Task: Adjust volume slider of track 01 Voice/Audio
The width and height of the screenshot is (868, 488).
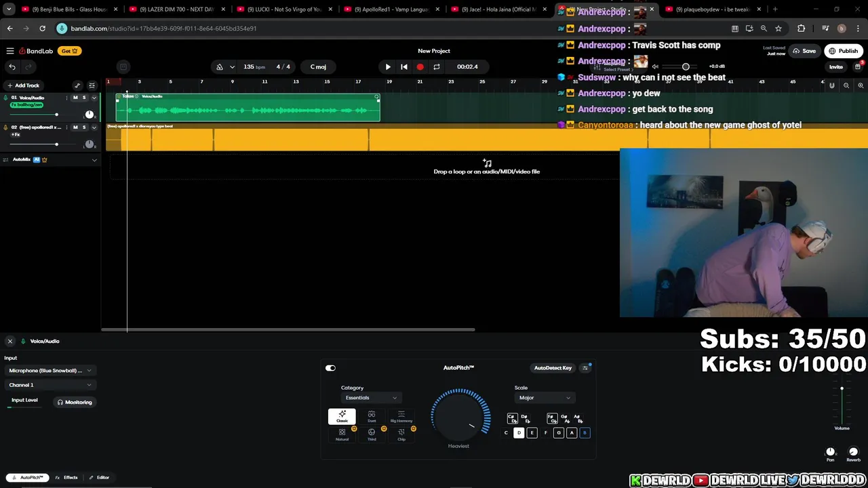Action: [56, 115]
